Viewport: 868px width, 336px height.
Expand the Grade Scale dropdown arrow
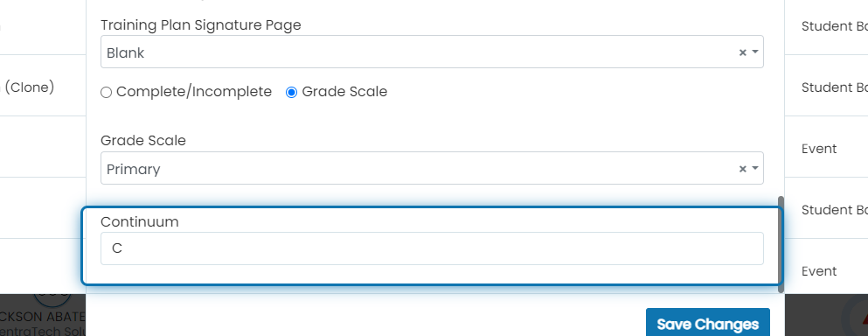(x=755, y=169)
